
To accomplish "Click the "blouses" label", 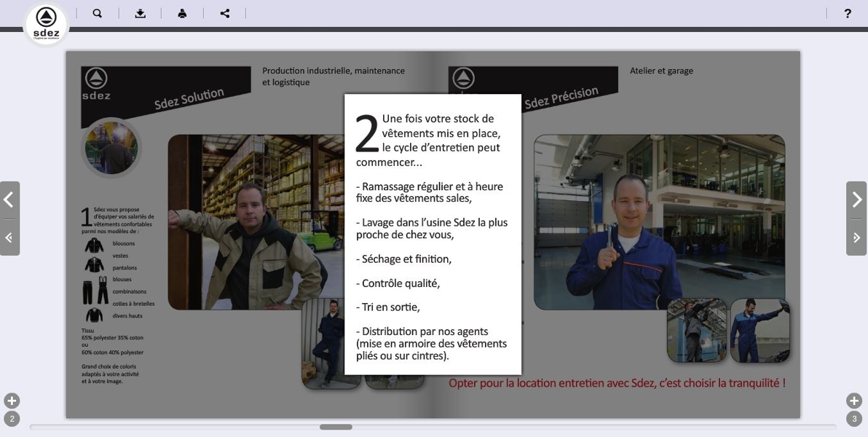I will [122, 280].
